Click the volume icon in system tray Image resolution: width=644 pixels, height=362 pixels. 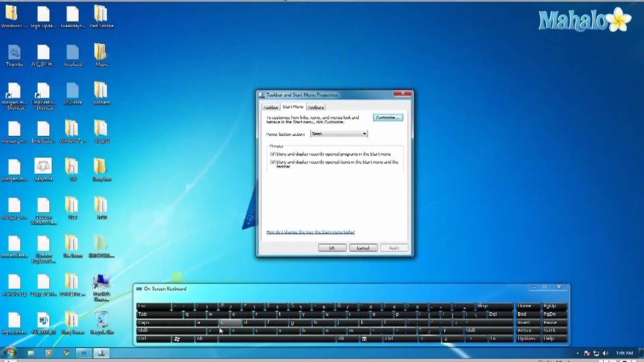pos(605,353)
